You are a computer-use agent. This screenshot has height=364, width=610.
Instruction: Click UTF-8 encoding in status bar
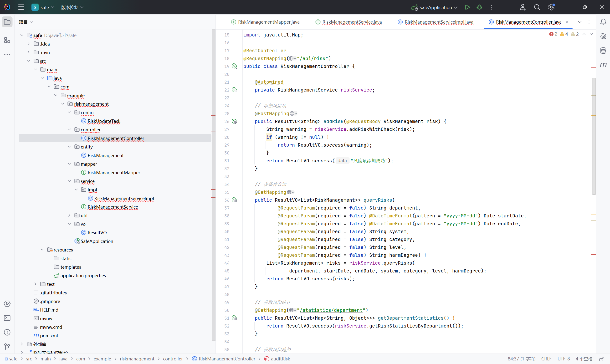pos(563,359)
